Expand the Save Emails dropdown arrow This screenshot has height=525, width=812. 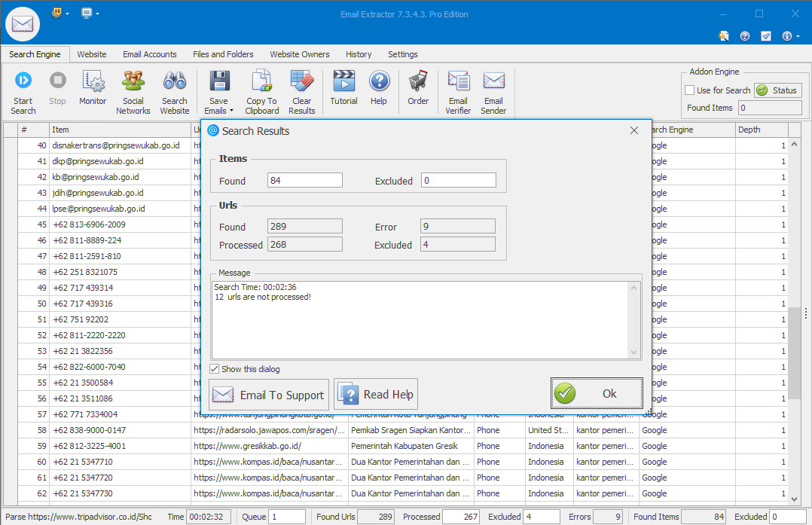[x=231, y=111]
